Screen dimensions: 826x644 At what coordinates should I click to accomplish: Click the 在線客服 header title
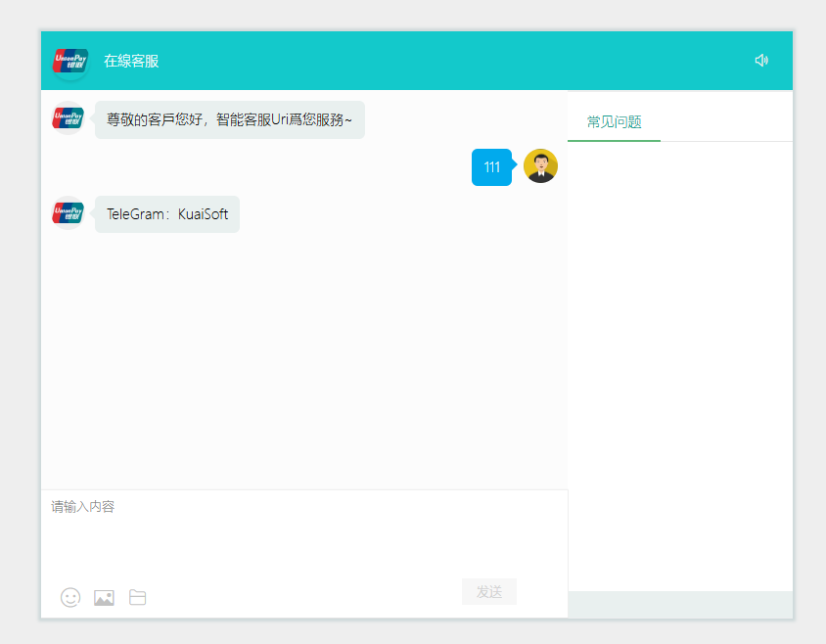point(131,61)
